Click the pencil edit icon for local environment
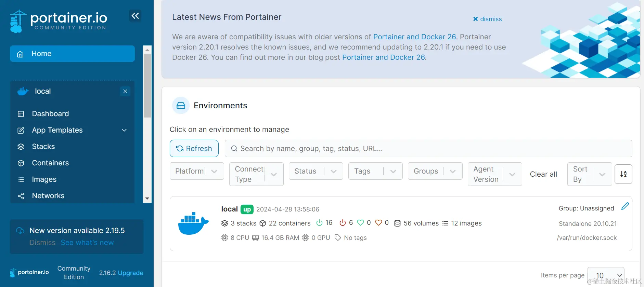The image size is (644, 287). coord(625,206)
